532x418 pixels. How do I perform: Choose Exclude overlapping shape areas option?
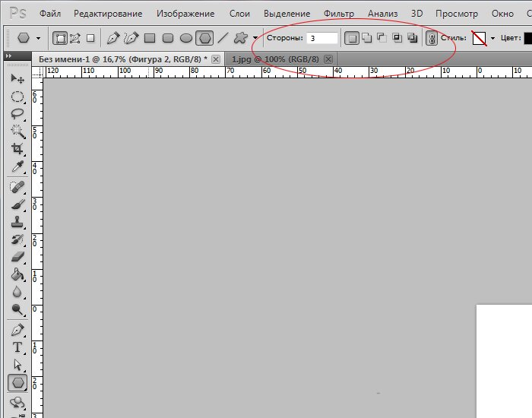pyautogui.click(x=412, y=38)
